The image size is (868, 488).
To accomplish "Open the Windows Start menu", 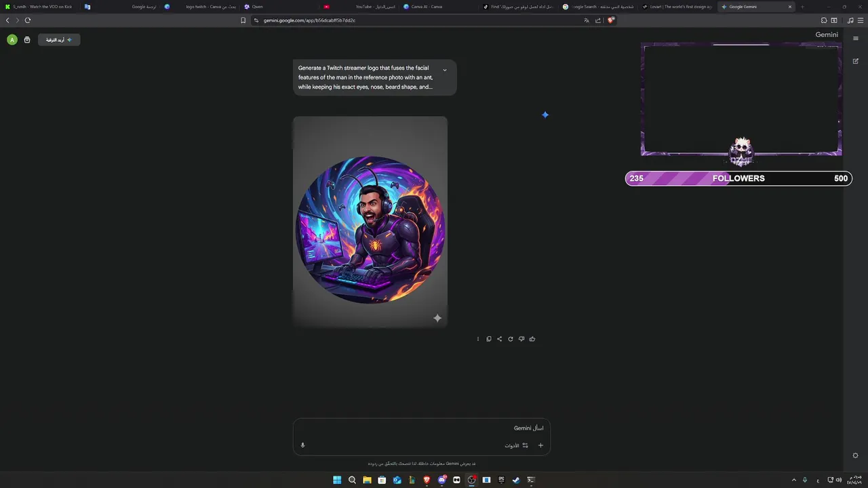I will click(x=337, y=480).
